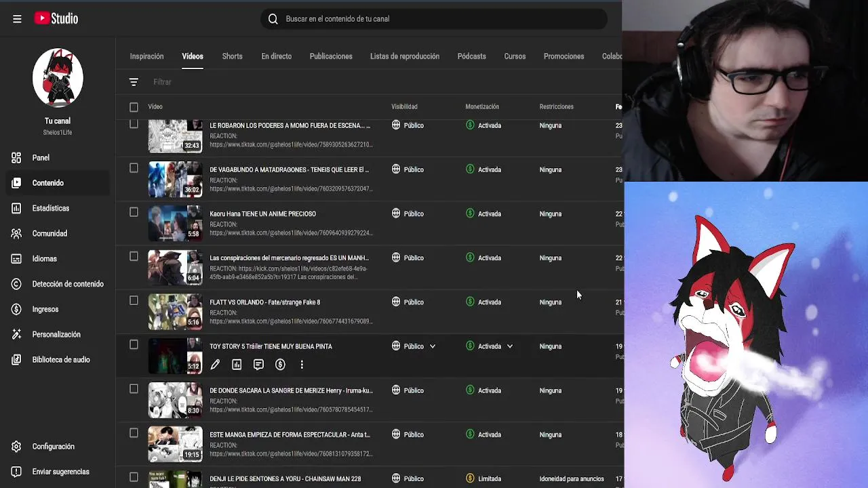Check the DE VAGABUNDO A MATADRAGONES checkbox
Viewport: 868px width, 488px height.
pyautogui.click(x=134, y=168)
